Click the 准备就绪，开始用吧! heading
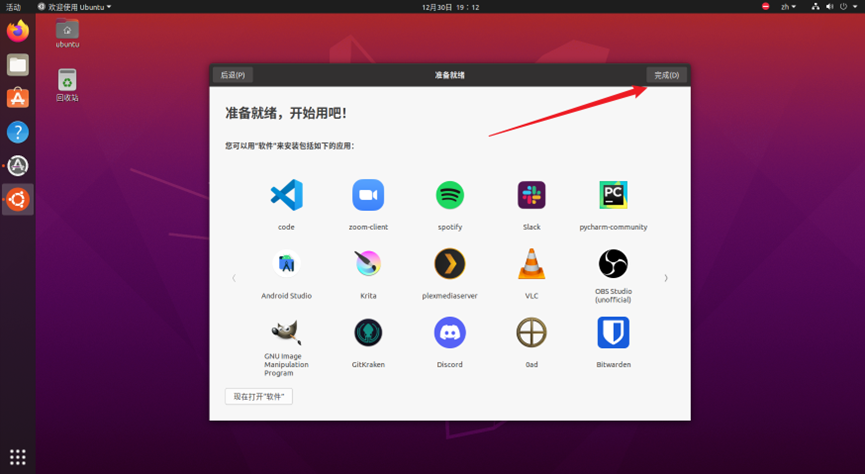 [x=286, y=113]
